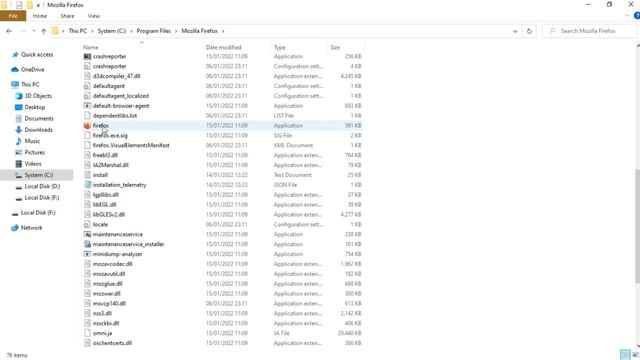Click the locale configuration file icon

tap(87, 224)
